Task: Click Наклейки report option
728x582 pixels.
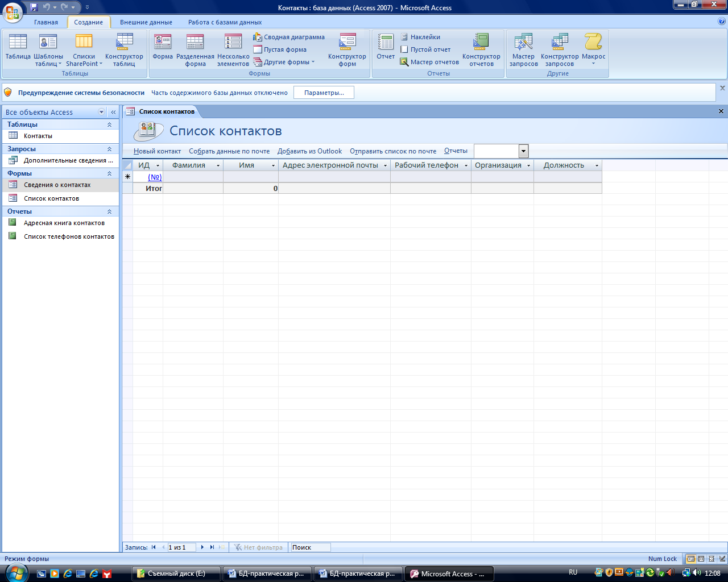Action: (x=420, y=37)
